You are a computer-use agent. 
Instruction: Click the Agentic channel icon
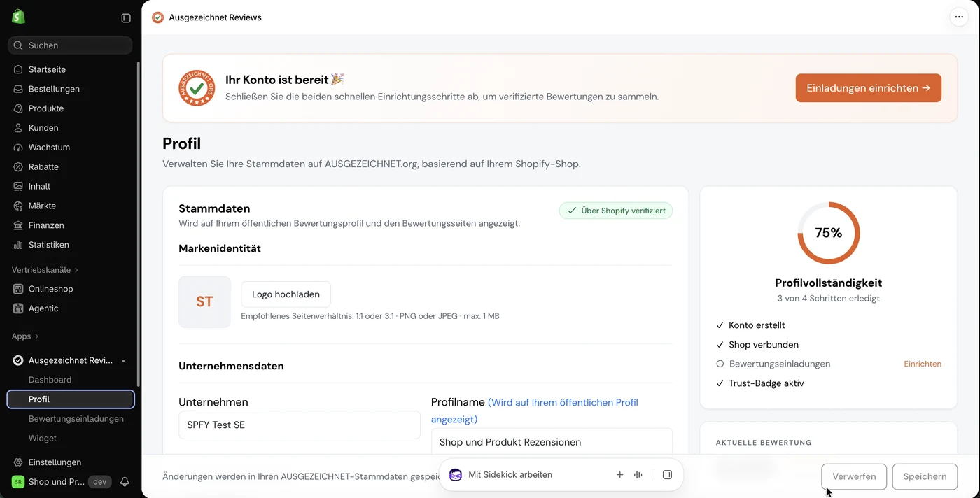(18, 308)
